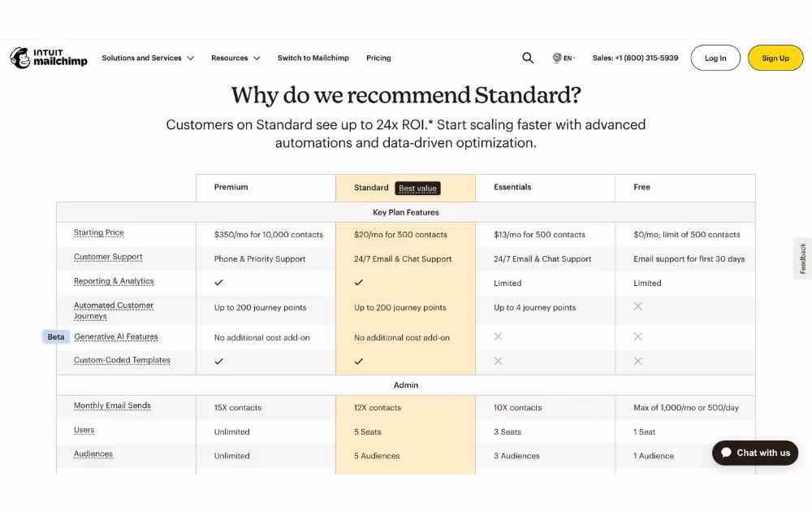The height and width of the screenshot is (512, 812).
Task: Click Premium checkmark for Reporting & Analytics
Action: pyautogui.click(x=219, y=283)
